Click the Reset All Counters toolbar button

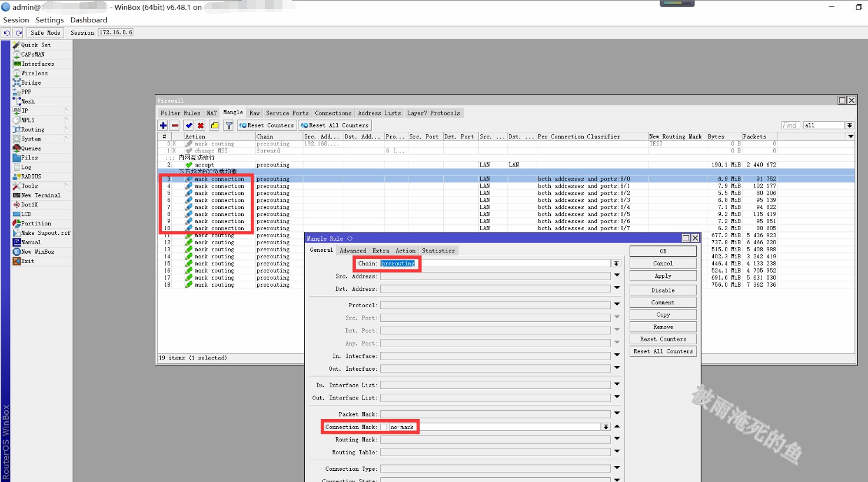(335, 125)
